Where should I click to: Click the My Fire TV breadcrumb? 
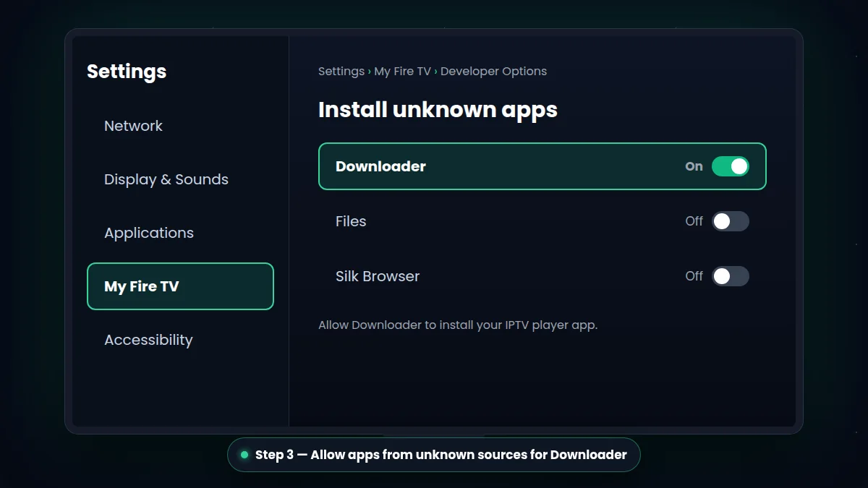click(402, 71)
